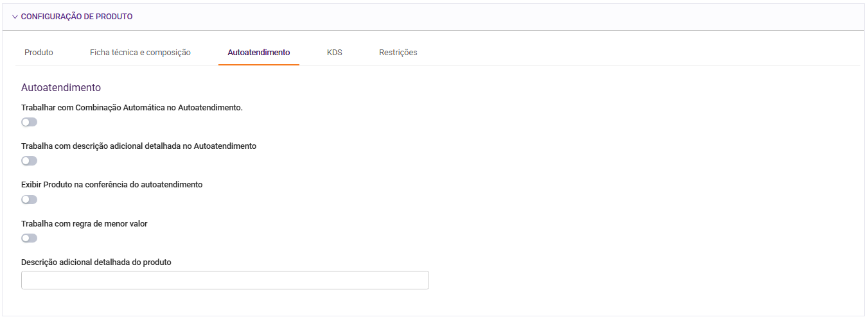Enable the Combinação Automática no Autoatendimento toggle
The width and height of the screenshot is (868, 317).
(30, 122)
